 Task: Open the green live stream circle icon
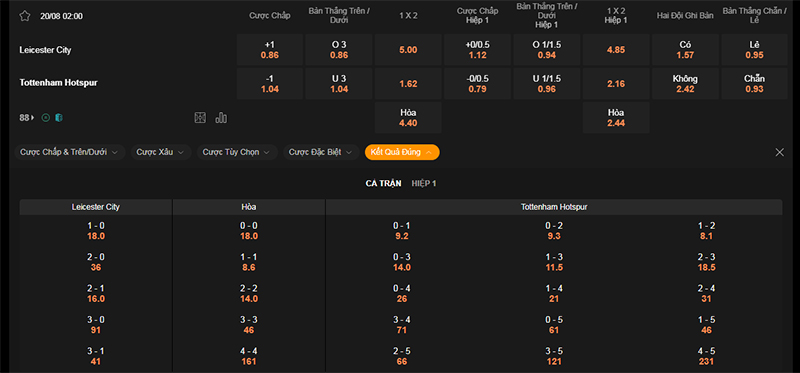tap(45, 118)
